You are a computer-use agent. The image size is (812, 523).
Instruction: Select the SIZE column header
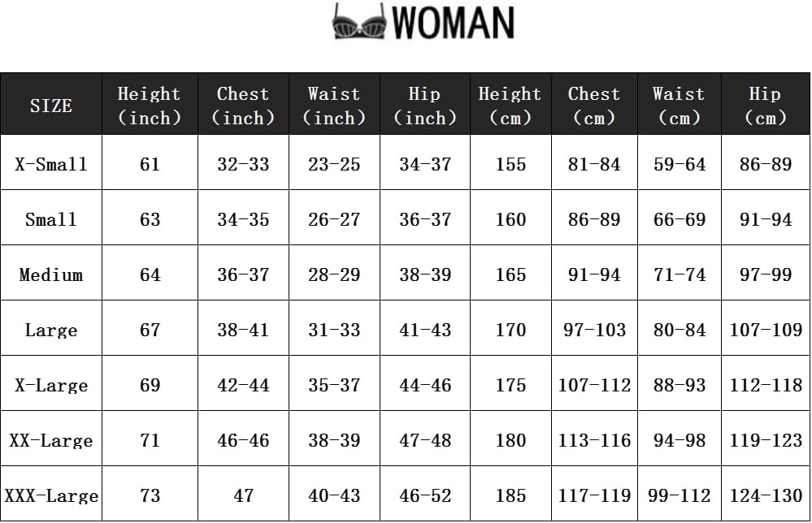pos(51,106)
